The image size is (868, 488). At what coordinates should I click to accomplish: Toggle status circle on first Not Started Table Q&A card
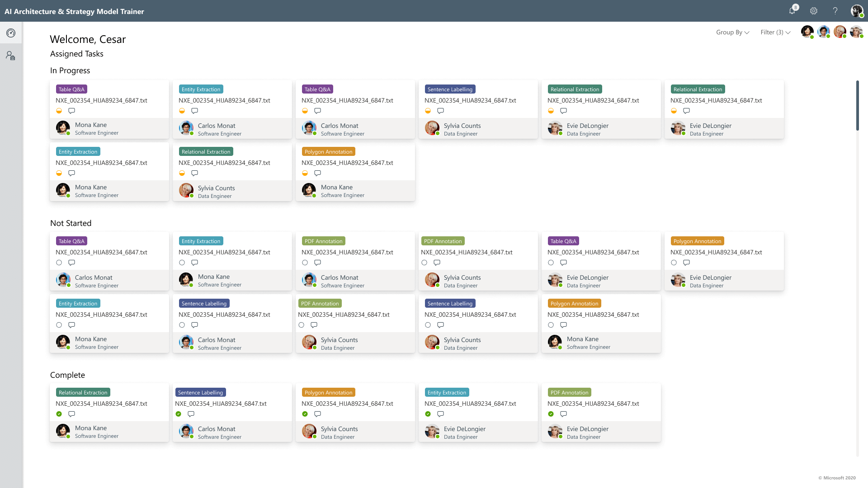click(59, 263)
